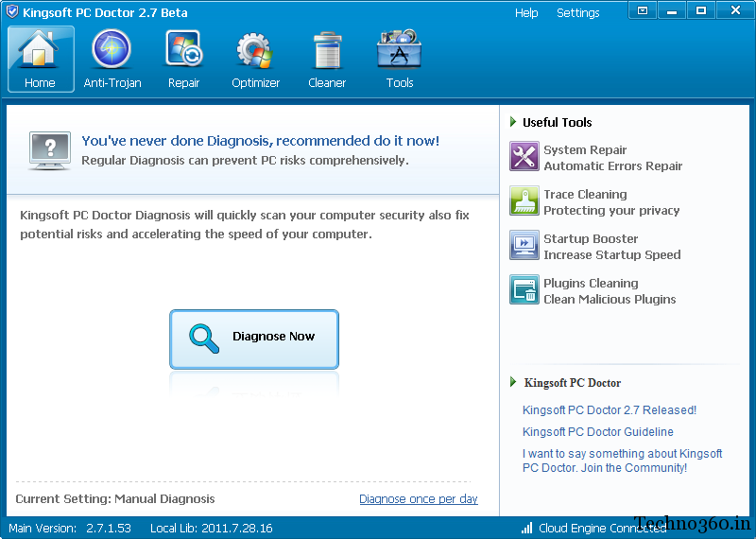756x539 pixels.
Task: Close the Kingsoft PC Doctor window
Action: coord(735,10)
